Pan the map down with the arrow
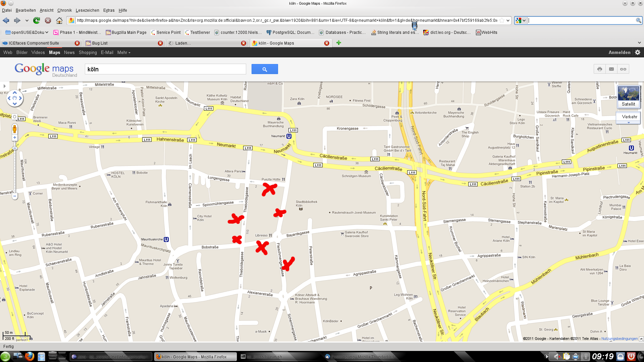This screenshot has height=362, width=644. click(14, 104)
